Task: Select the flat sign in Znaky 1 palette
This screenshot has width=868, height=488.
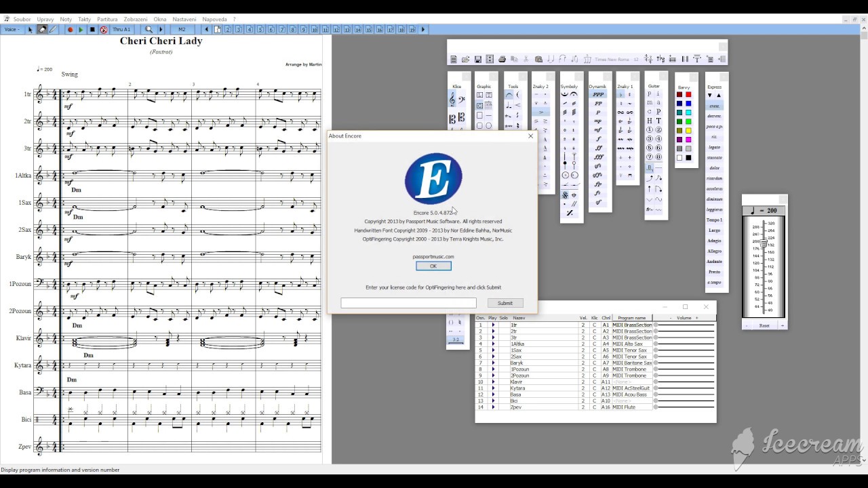Action: pyautogui.click(x=620, y=95)
